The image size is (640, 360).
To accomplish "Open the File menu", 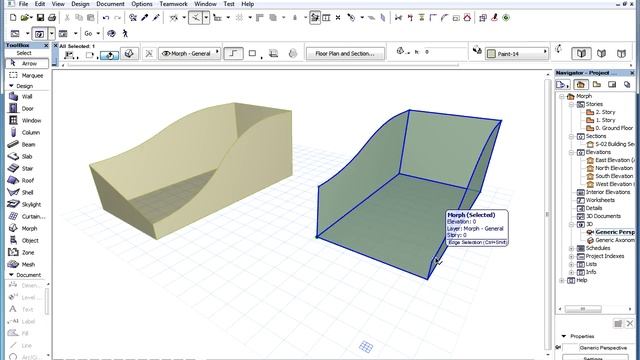I will (23, 4).
